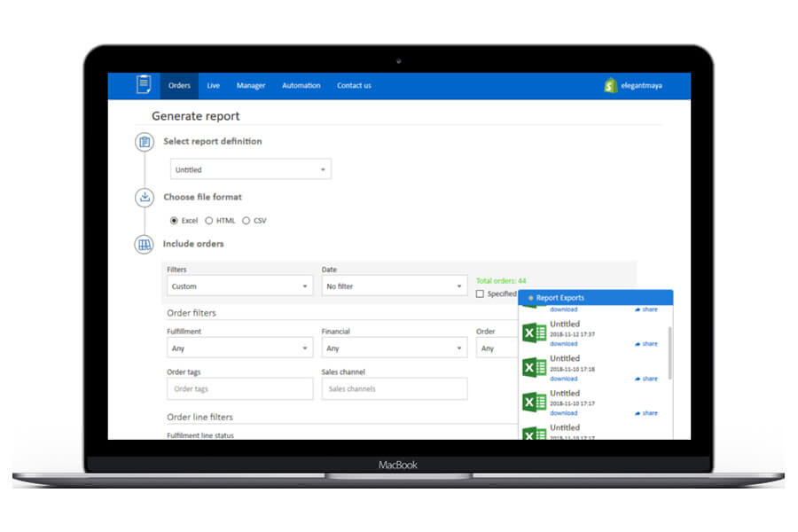This screenshot has height=532, width=798.
Task: Switch to the Live tab
Action: [x=213, y=85]
